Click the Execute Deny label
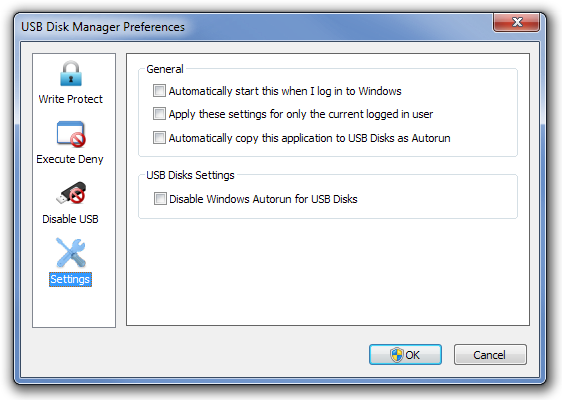Viewport: 562px width, 400px height. pyautogui.click(x=70, y=159)
